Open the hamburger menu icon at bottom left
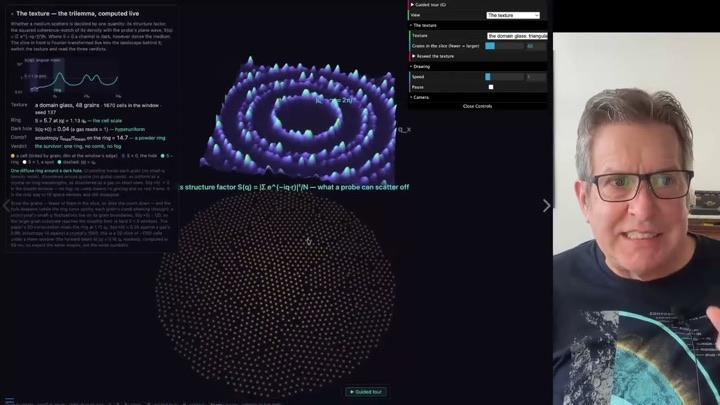 (9, 401)
